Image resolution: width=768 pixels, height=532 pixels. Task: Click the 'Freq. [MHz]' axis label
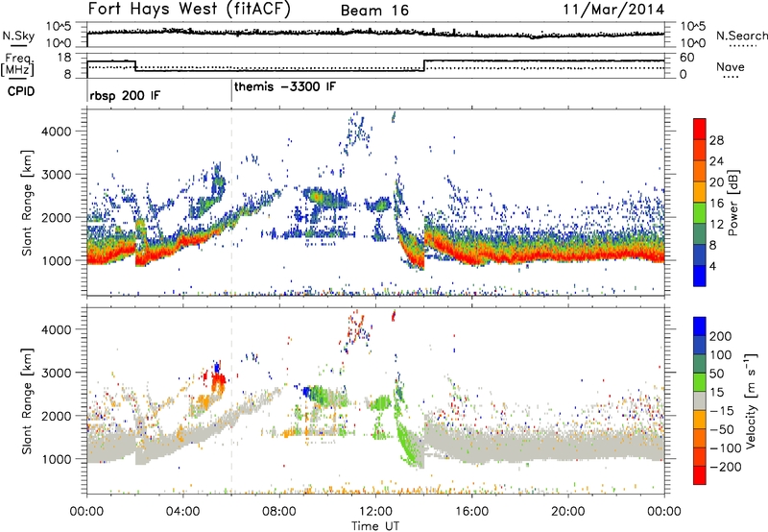(18, 64)
